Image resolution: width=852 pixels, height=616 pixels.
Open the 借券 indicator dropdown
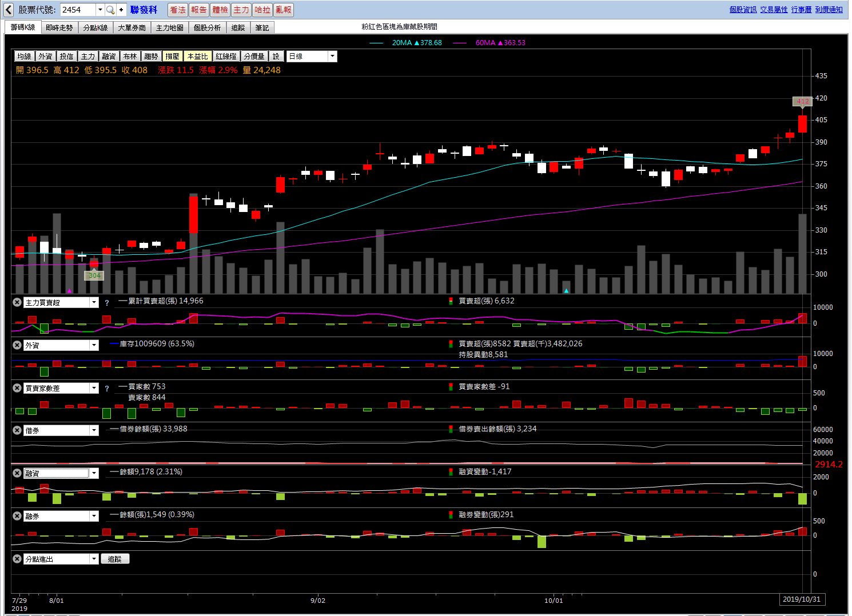coord(94,430)
